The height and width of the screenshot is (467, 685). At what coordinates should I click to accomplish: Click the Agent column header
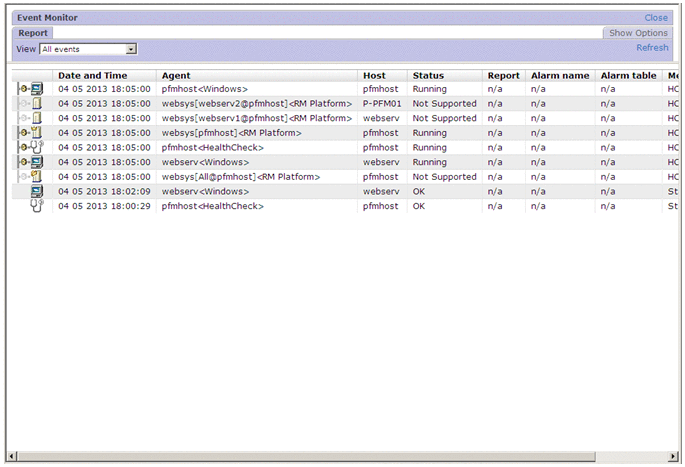coord(176,75)
